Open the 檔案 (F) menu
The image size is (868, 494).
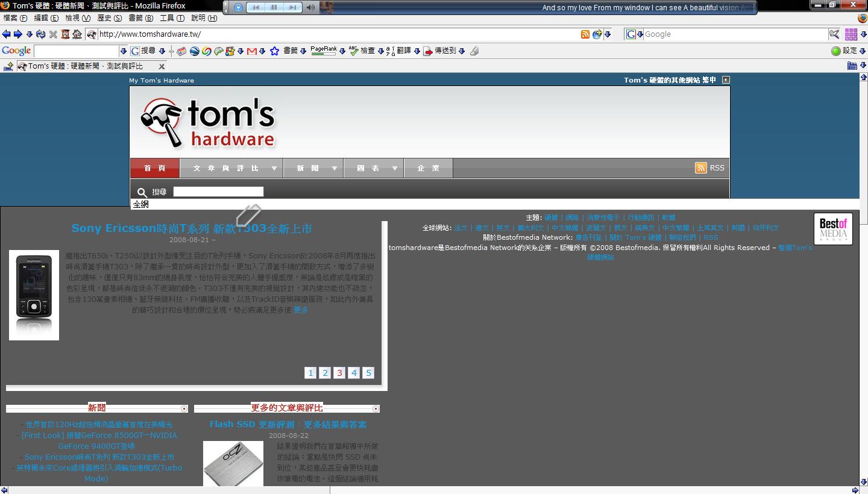click(15, 18)
